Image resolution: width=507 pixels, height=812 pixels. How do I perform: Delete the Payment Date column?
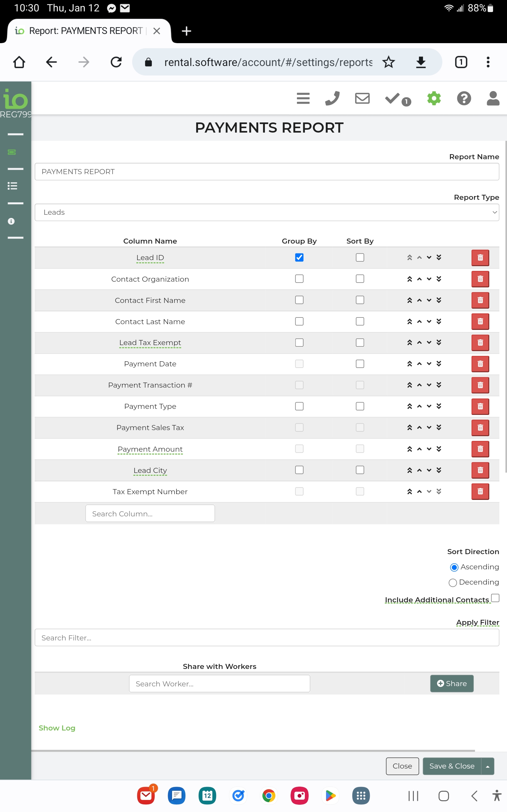(x=480, y=364)
